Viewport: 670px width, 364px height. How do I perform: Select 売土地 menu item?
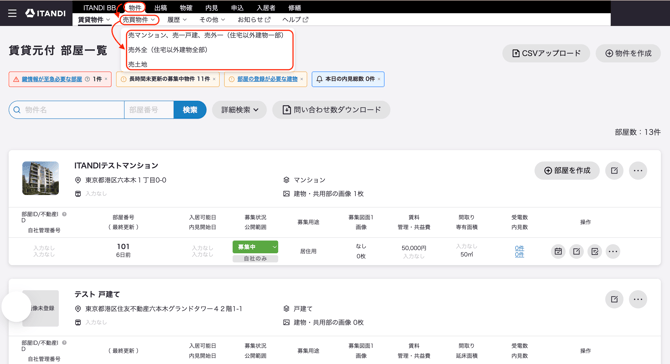tap(138, 64)
